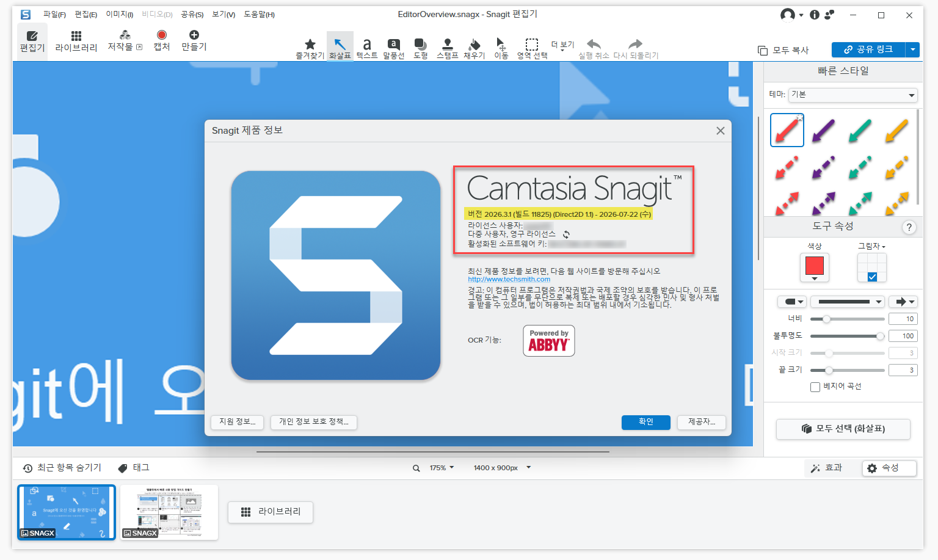The image size is (938, 560).
Task: Open the 만들기 create menu
Action: 194,40
